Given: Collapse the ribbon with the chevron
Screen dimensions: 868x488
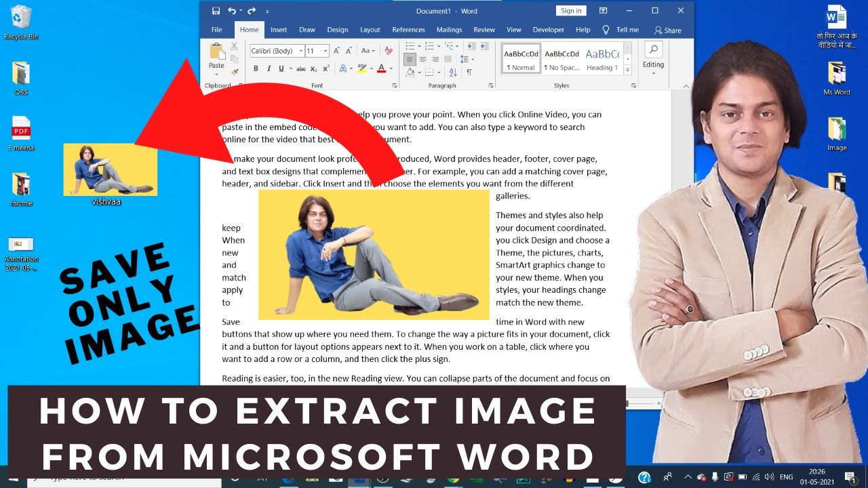Looking at the screenshot, I should [686, 86].
